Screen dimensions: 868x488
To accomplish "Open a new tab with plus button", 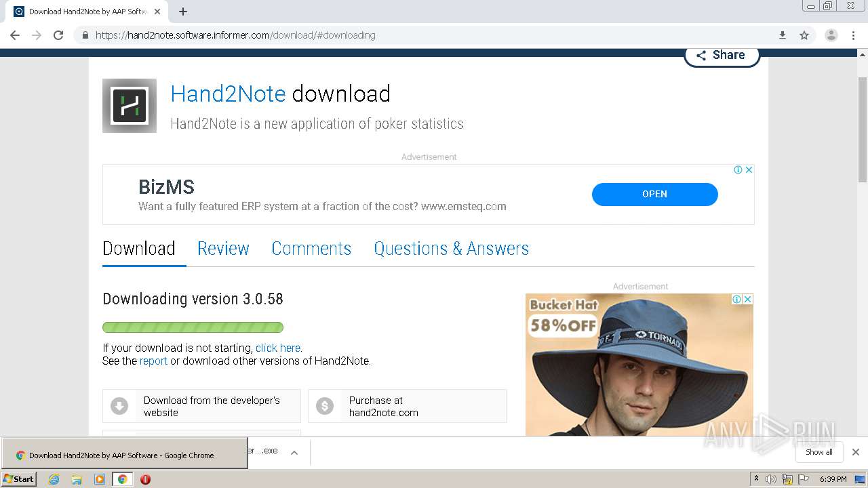I will pos(183,12).
